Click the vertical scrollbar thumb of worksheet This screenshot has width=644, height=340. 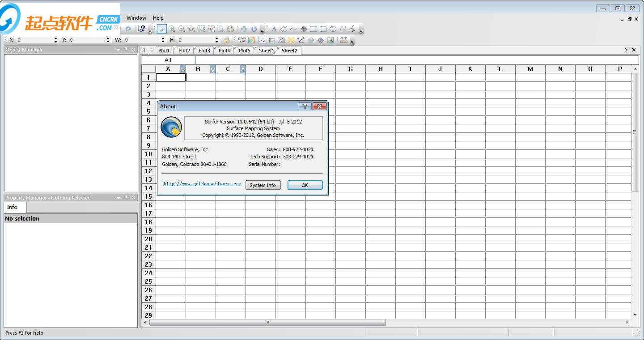click(x=635, y=132)
